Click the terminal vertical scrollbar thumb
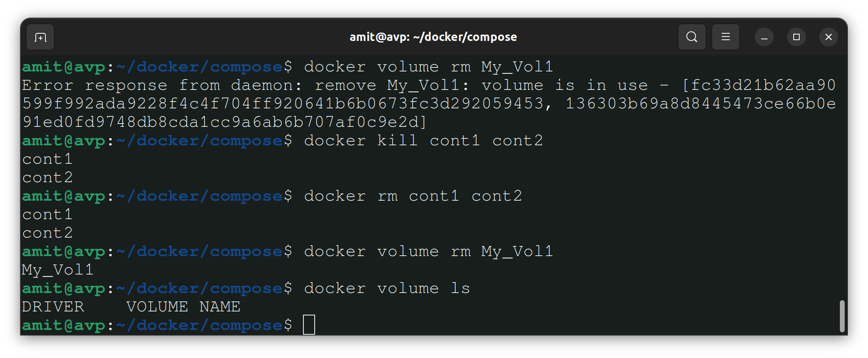The height and width of the screenshot is (358, 868). (842, 316)
